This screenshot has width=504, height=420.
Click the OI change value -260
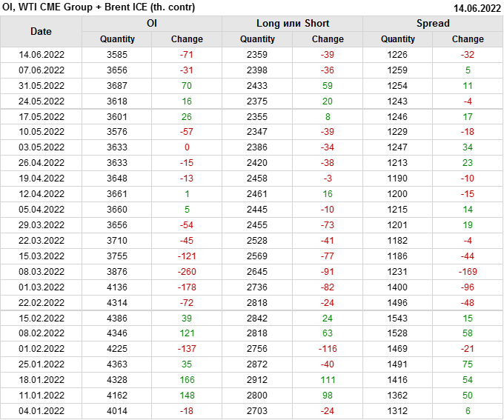tap(187, 272)
